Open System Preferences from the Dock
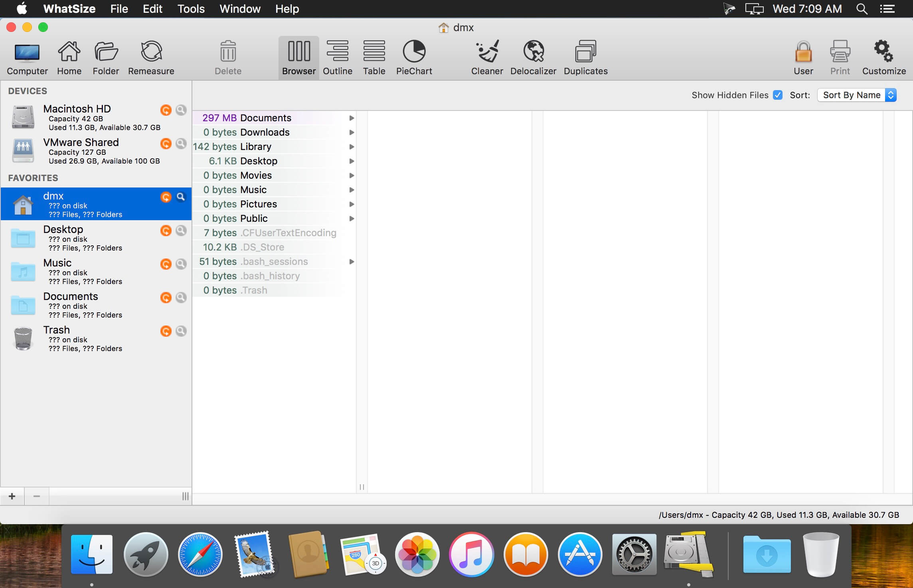 pos(634,554)
